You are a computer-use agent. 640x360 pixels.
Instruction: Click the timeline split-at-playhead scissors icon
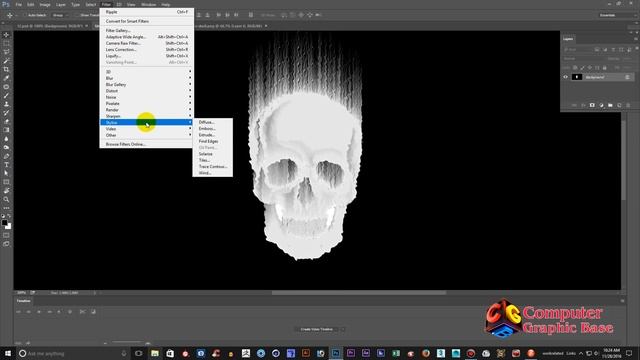point(82,312)
